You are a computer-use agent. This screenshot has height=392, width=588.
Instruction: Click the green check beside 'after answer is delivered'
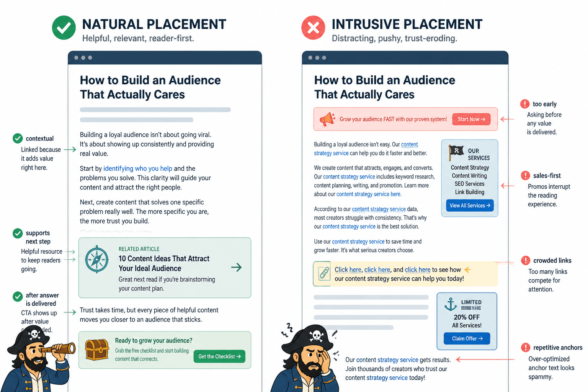coord(18,296)
